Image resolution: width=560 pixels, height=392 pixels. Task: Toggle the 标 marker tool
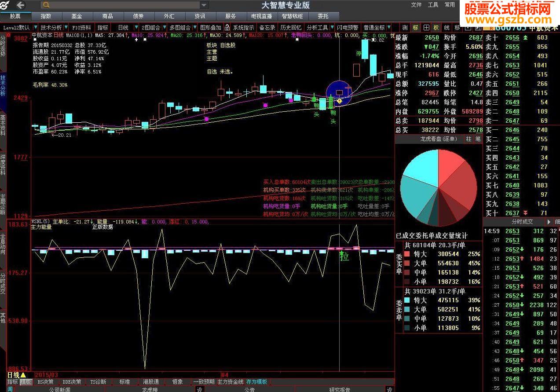click(x=416, y=27)
